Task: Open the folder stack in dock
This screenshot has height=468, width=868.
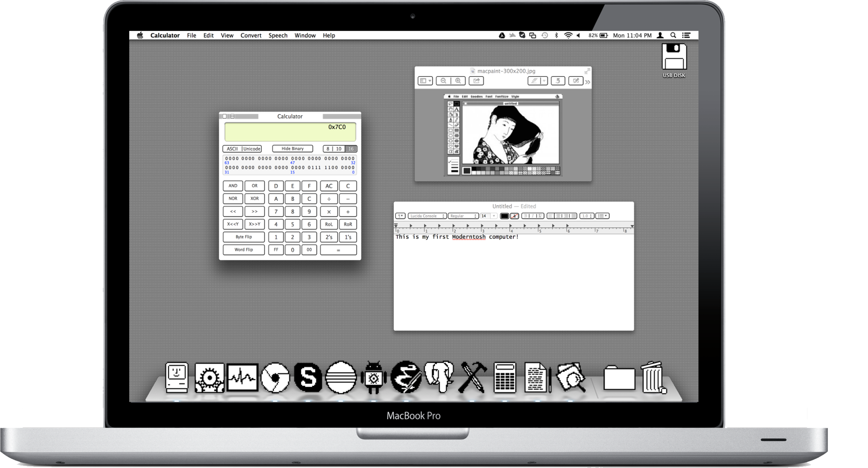Action: [x=619, y=378]
